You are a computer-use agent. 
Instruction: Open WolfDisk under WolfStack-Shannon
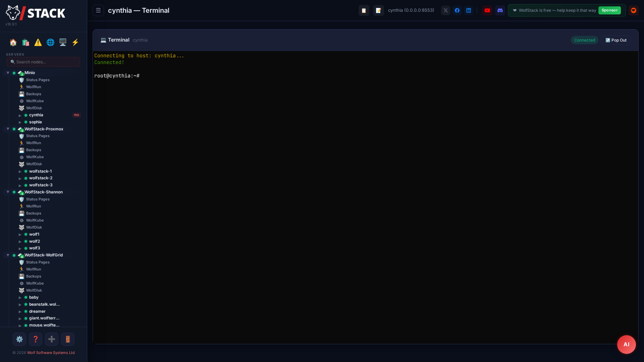tap(34, 227)
